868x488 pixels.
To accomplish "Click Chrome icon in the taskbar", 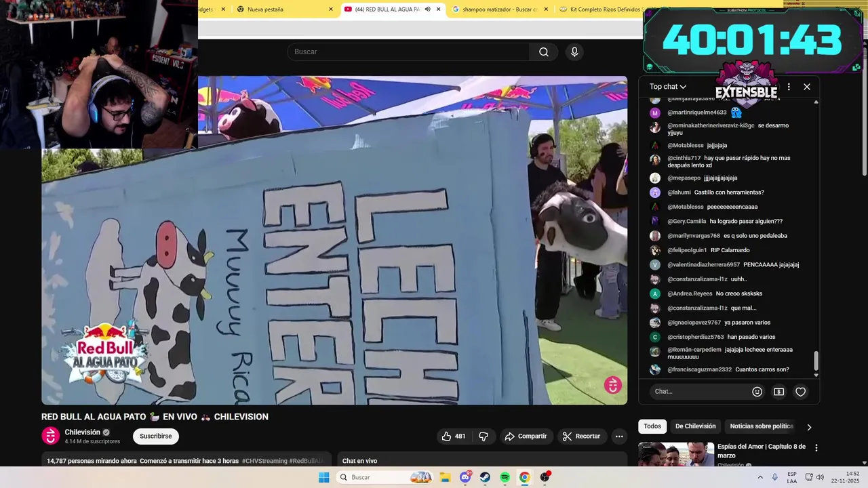I will [524, 477].
